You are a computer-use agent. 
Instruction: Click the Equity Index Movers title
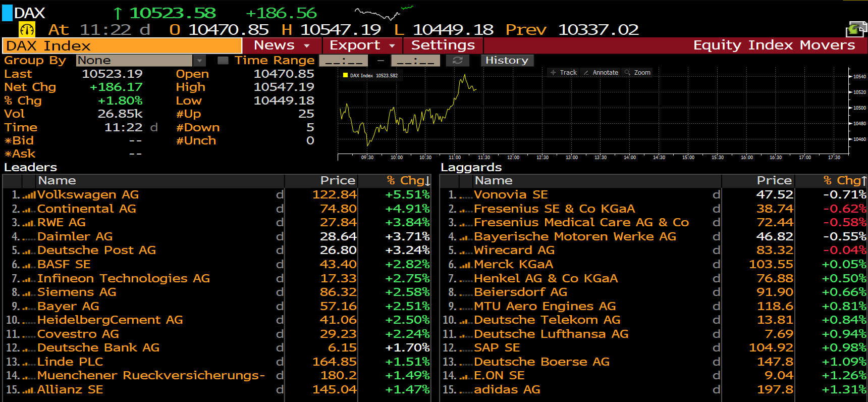click(774, 45)
